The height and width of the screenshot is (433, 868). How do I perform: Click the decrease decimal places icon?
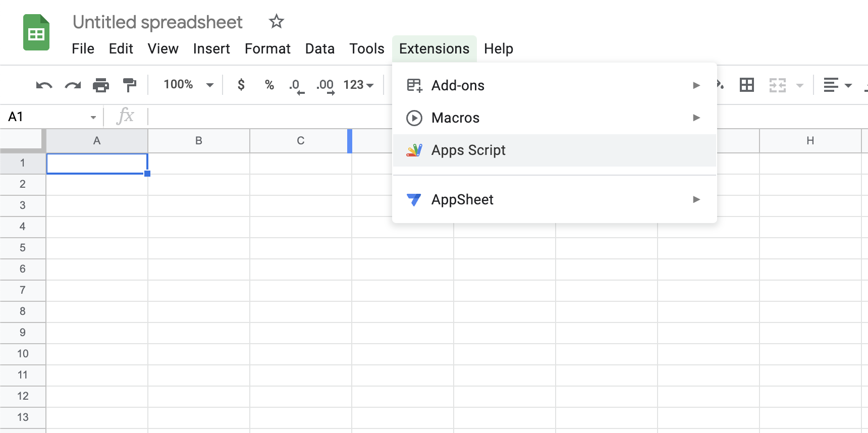point(296,85)
